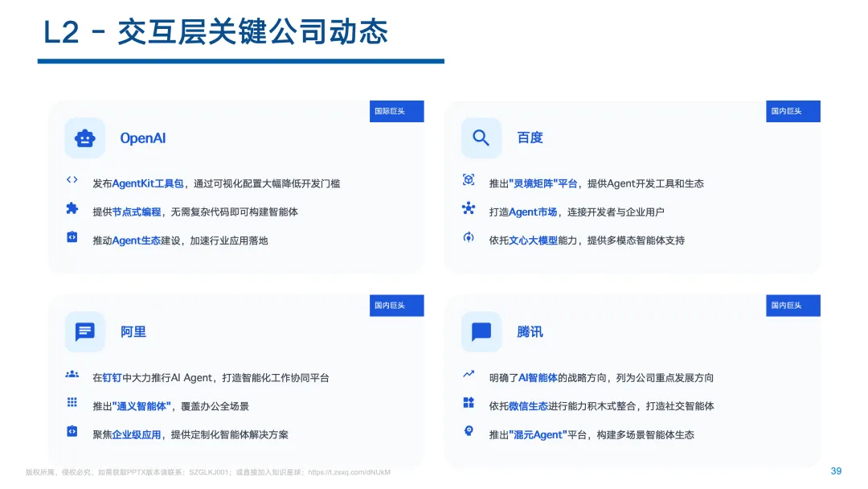Click text 无需复杂代码即可构建智能体
Screen dimensions: 868x489
click(234, 212)
